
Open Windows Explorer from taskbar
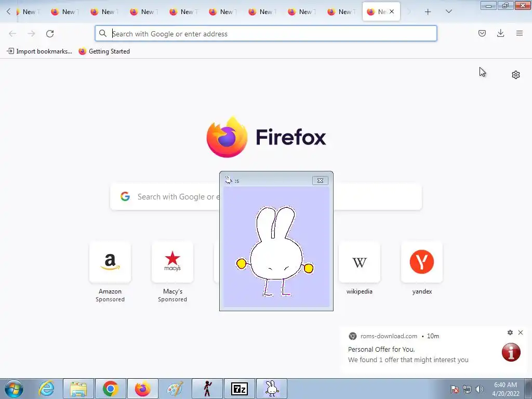click(x=78, y=389)
